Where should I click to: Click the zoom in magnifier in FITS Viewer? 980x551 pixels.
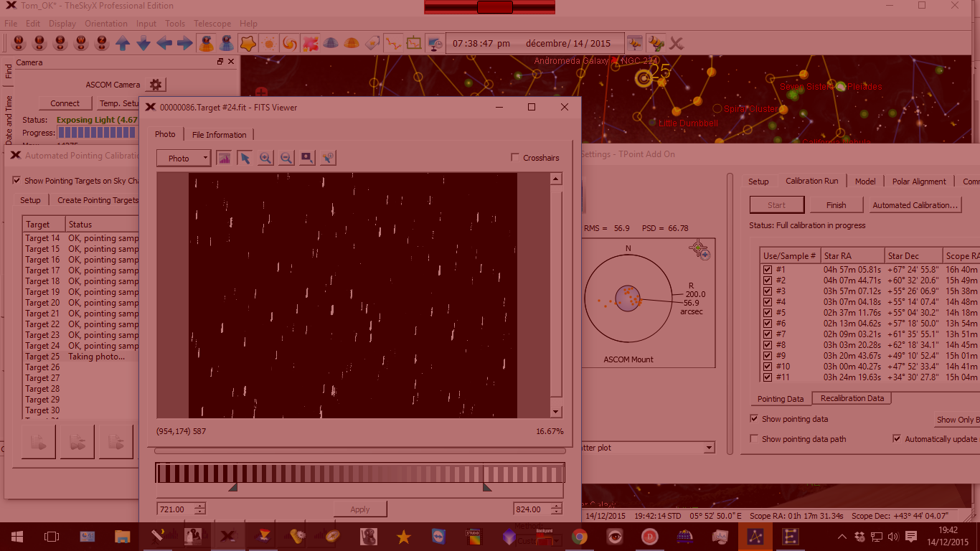coord(265,158)
